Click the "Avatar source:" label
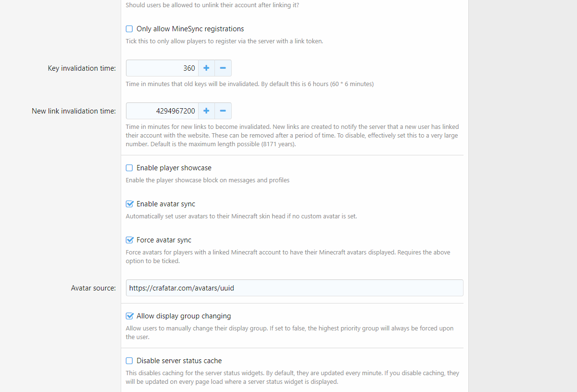The height and width of the screenshot is (392, 577). pyautogui.click(x=93, y=288)
